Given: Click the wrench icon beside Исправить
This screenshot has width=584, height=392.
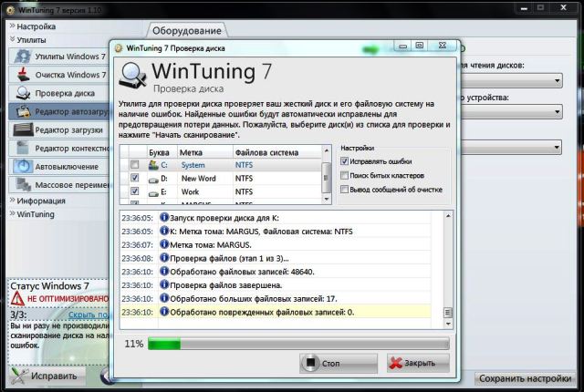Looking at the screenshot, I should click(19, 376).
